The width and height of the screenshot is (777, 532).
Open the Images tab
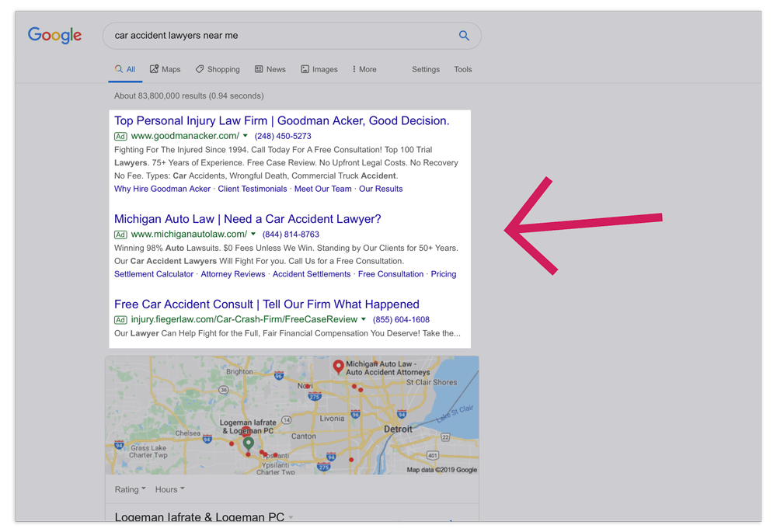(x=319, y=69)
